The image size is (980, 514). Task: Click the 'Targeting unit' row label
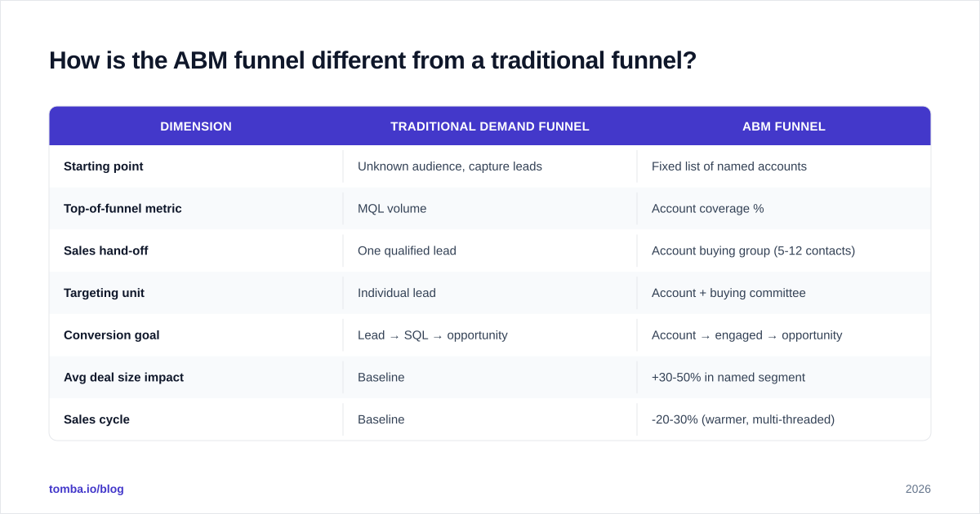104,293
